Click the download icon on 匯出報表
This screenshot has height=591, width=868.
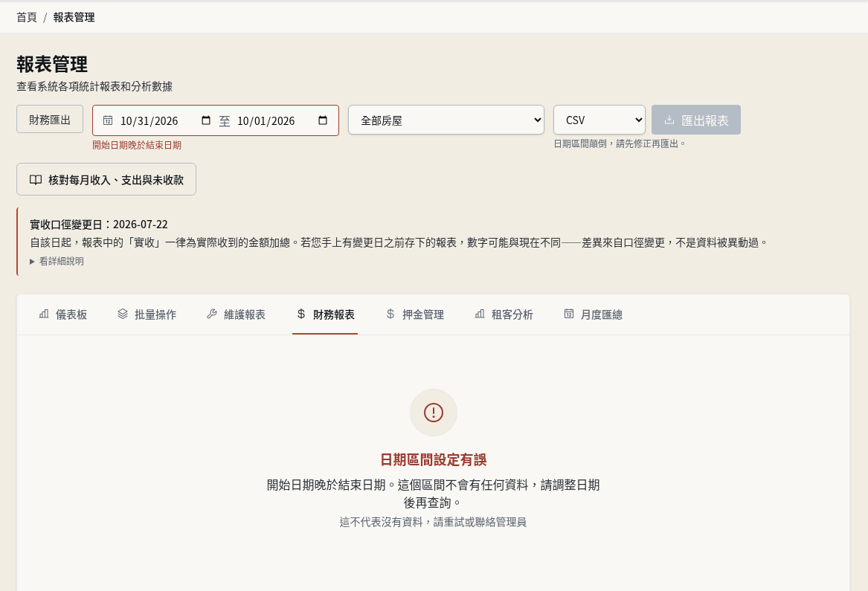click(669, 120)
